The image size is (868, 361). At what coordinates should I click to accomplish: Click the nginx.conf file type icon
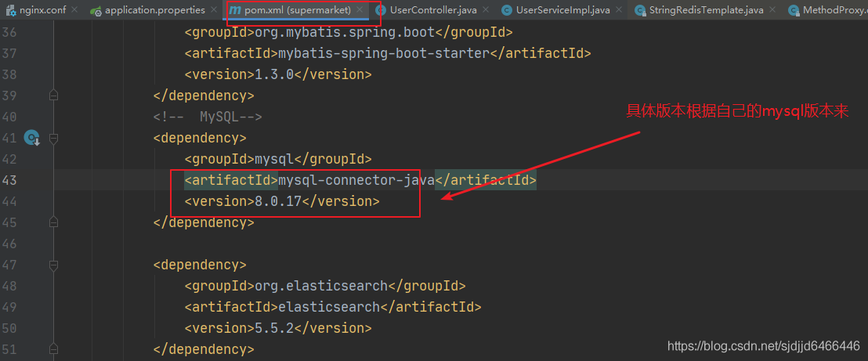coord(10,10)
